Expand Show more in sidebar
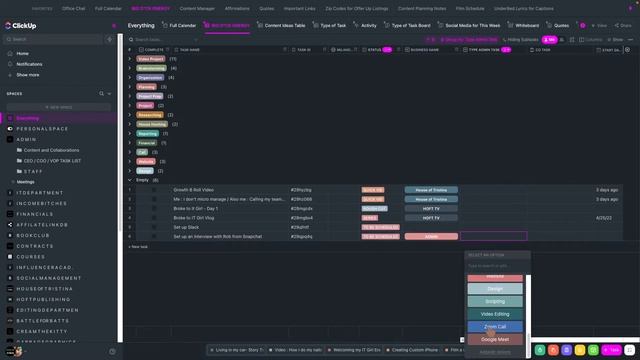640x360 pixels. coord(27,75)
